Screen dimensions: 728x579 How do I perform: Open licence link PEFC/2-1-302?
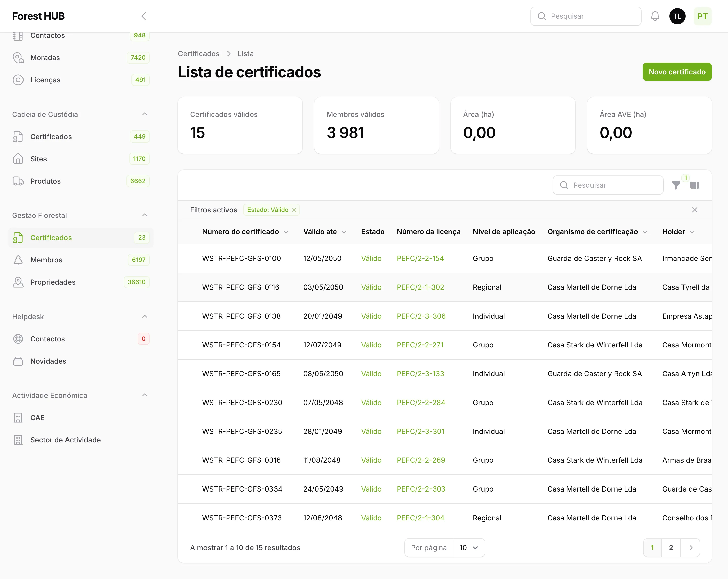(x=420, y=287)
